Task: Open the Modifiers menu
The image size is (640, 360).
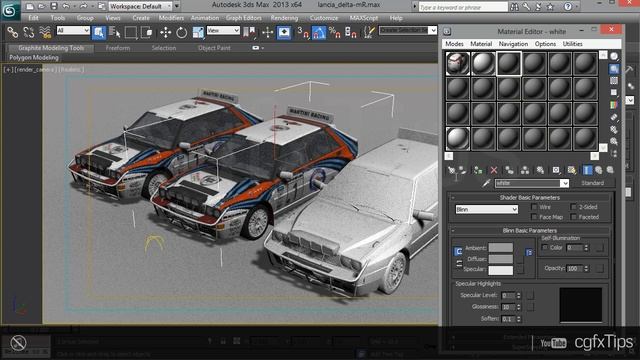Action: tap(171, 18)
